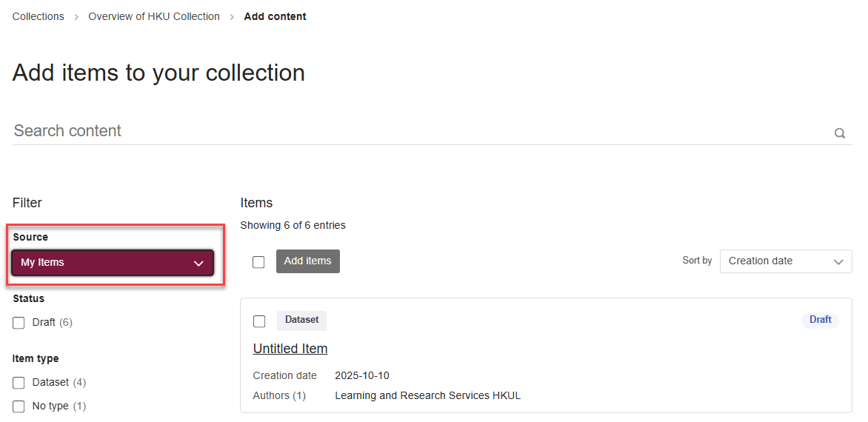Click the Sort by chevron arrow
The width and height of the screenshot is (868, 422).
point(838,261)
